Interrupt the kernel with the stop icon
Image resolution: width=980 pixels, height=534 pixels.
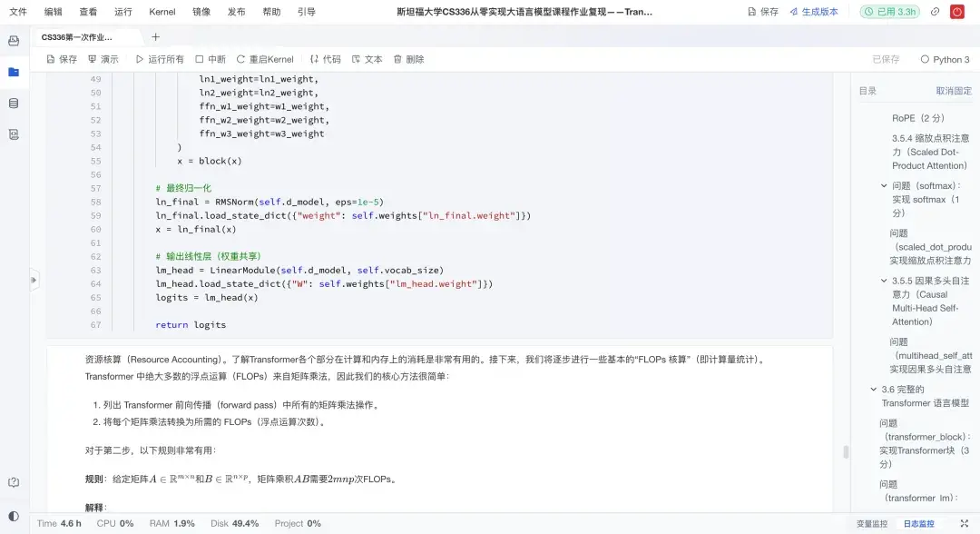(210, 58)
